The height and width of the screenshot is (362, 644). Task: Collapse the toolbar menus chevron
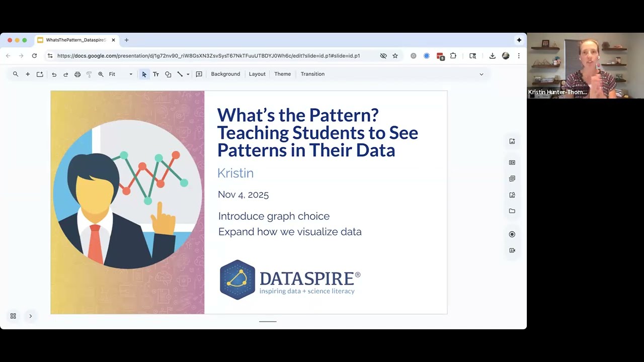tap(481, 74)
